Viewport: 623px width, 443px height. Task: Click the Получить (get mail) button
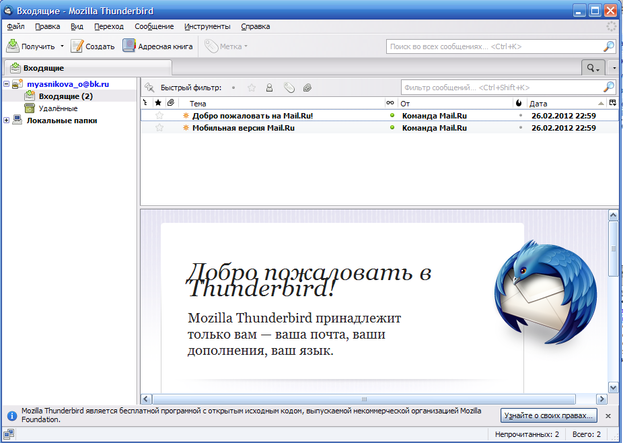(x=30, y=46)
